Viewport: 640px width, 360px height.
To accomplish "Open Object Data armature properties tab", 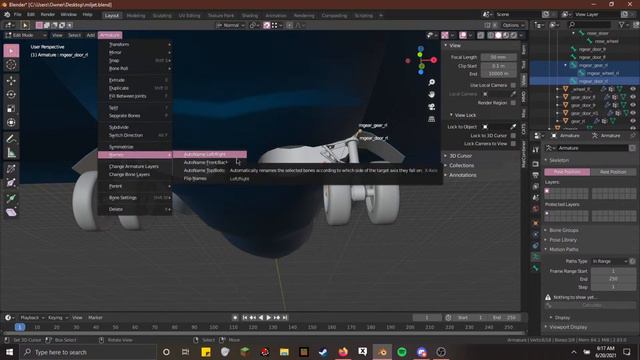I will tap(536, 257).
